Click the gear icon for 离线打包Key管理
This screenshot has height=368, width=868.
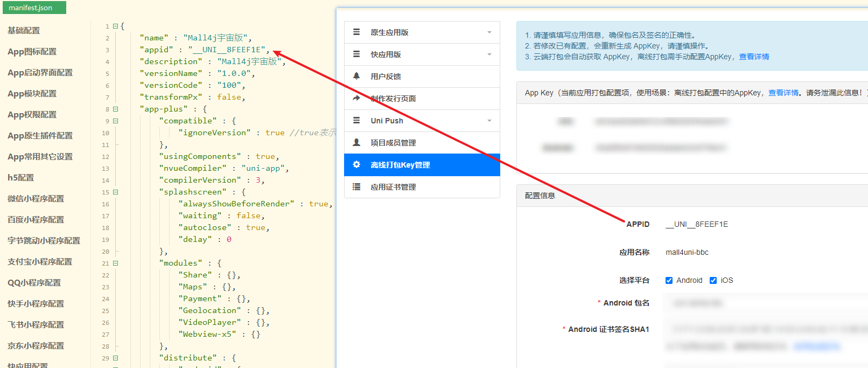click(x=356, y=165)
